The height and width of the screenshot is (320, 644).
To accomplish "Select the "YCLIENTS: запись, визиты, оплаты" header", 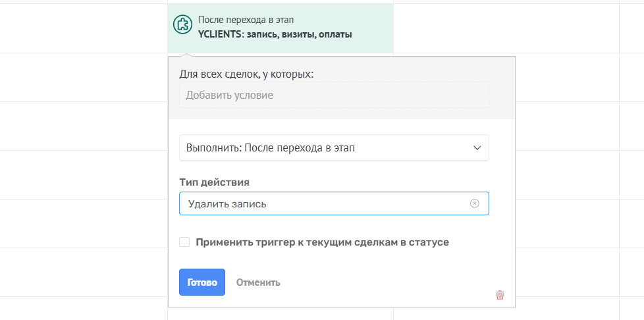I will 275,34.
